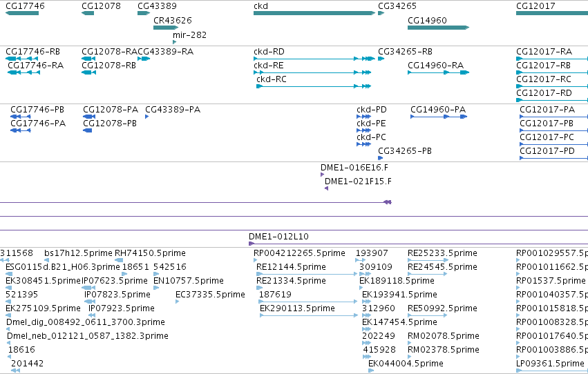Select EST label IP07923.5prime
588x374 pixels.
coord(122,308)
